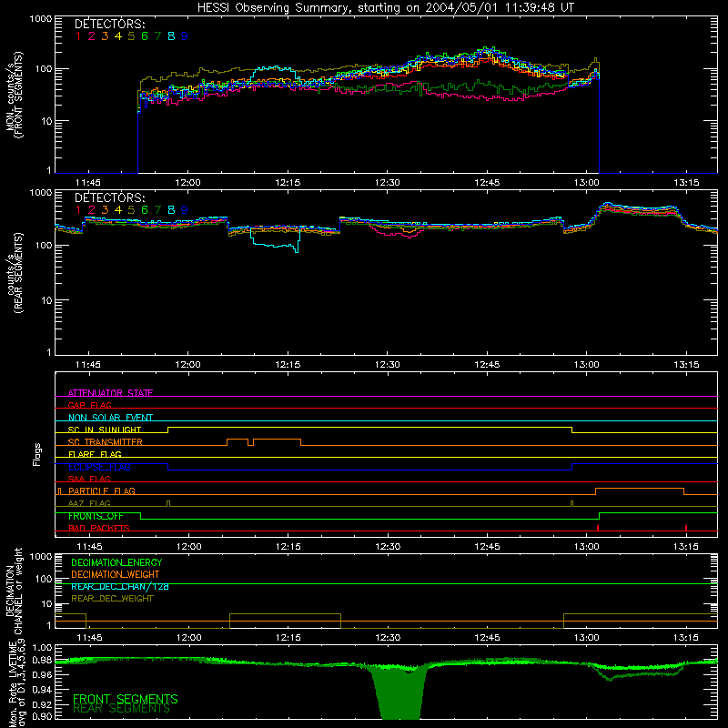
Task: Select the ECLIPSE_FLAG label
Action: coord(99,467)
